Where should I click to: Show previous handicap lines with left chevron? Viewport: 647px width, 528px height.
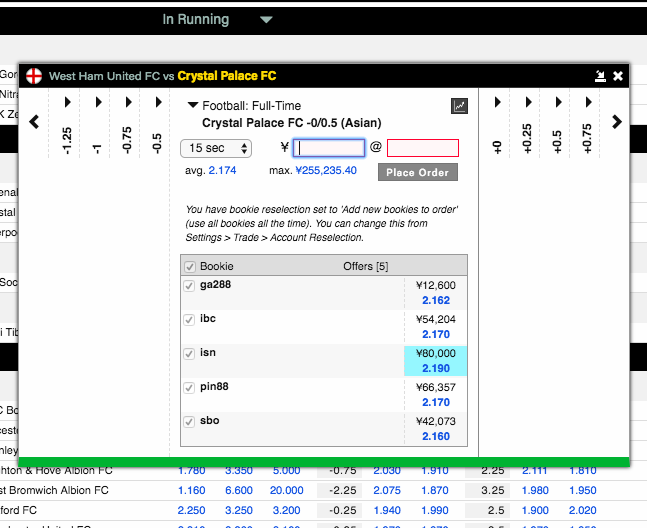[x=34, y=122]
